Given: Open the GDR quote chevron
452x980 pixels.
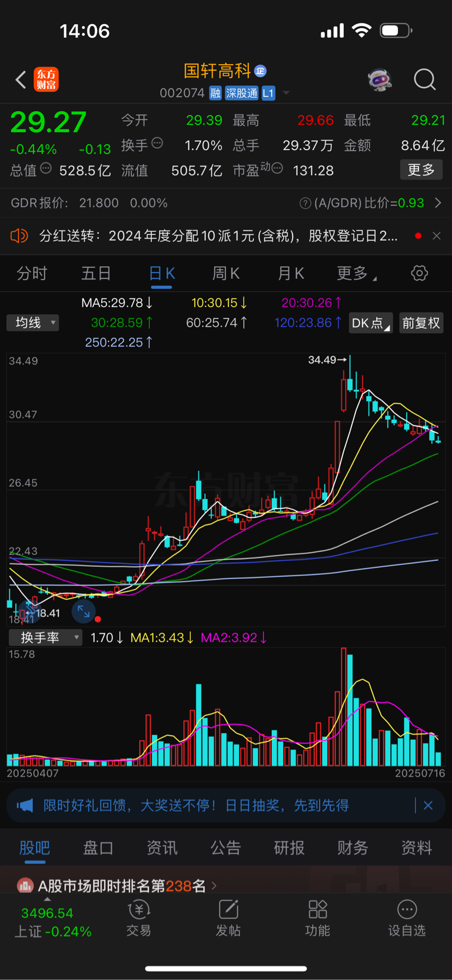Looking at the screenshot, I should 438,203.
